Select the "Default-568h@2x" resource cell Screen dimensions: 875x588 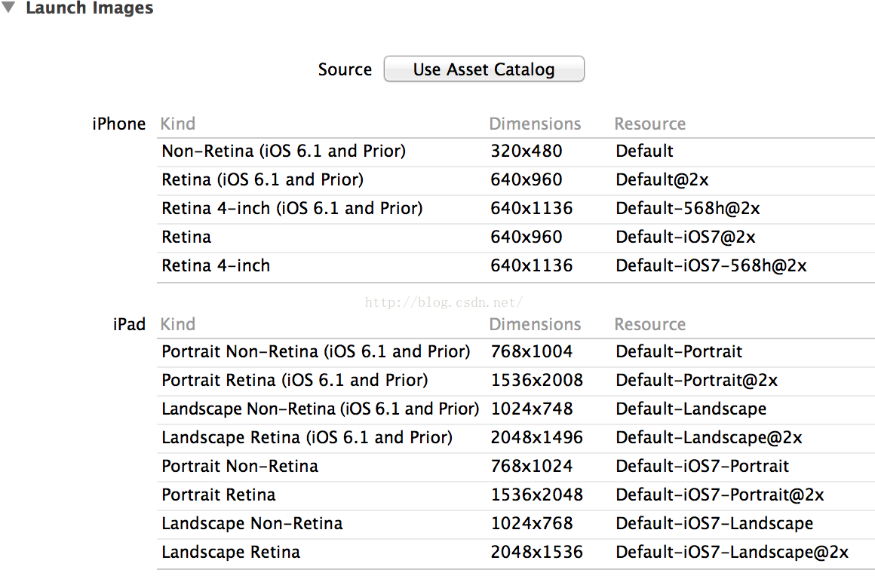(688, 208)
